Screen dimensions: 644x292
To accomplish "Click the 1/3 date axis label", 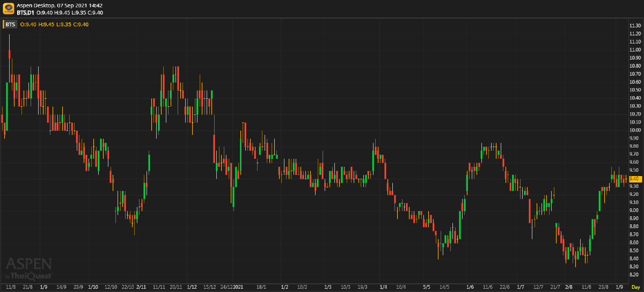I will pos(327,287).
